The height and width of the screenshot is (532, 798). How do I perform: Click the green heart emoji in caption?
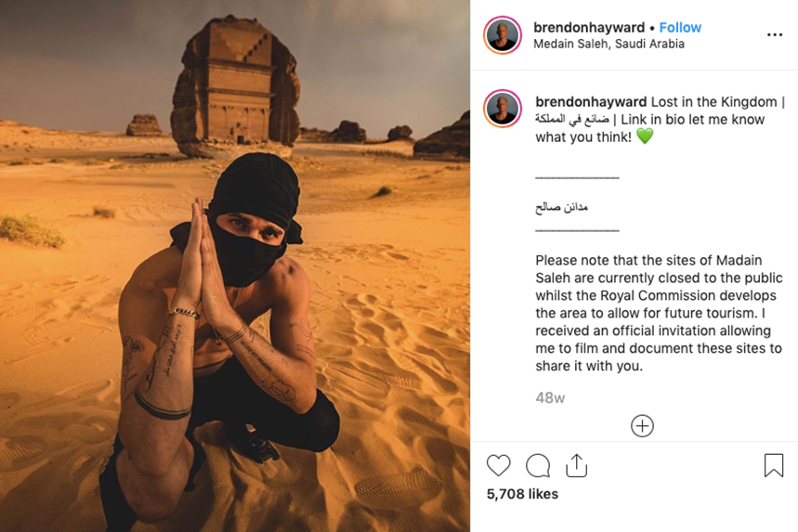point(645,136)
